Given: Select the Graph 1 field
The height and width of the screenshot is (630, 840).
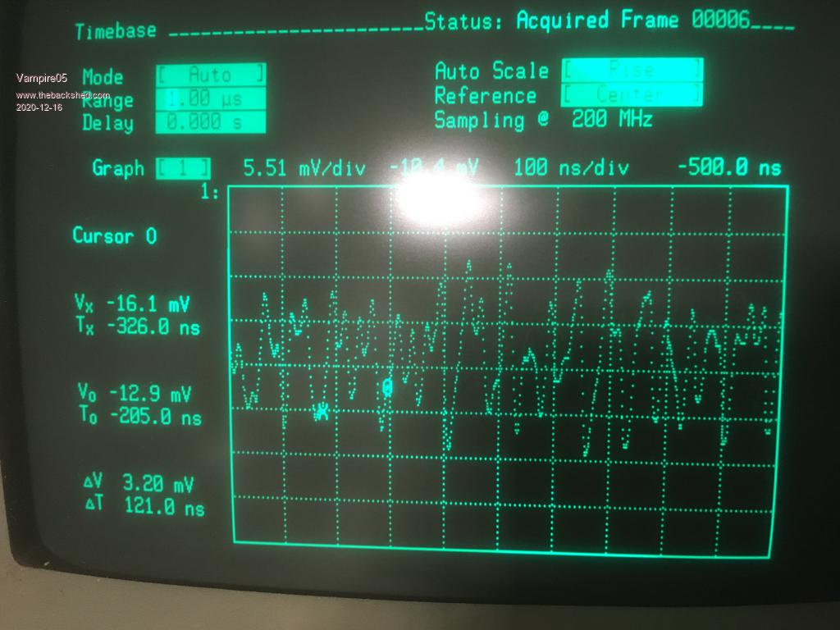Looking at the screenshot, I should (x=184, y=169).
